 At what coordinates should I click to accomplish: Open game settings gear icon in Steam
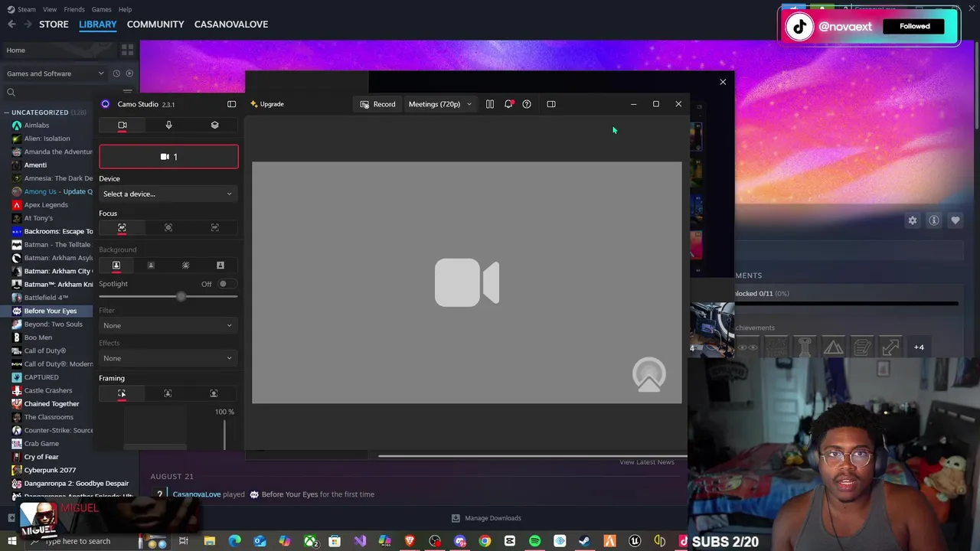(x=913, y=220)
